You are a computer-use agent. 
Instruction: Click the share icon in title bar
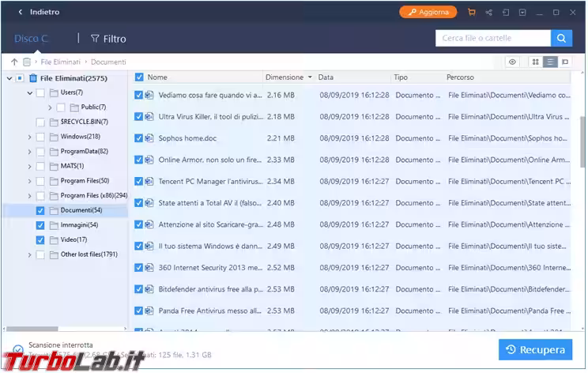[x=489, y=13]
